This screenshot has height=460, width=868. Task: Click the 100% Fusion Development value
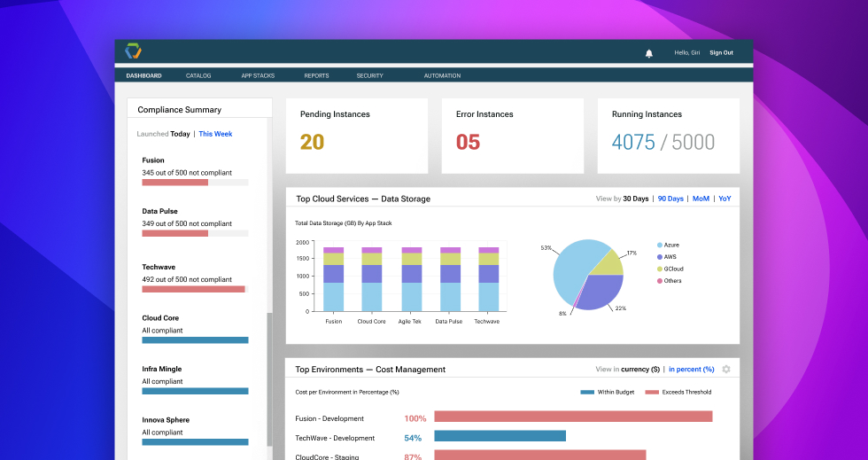(x=415, y=418)
